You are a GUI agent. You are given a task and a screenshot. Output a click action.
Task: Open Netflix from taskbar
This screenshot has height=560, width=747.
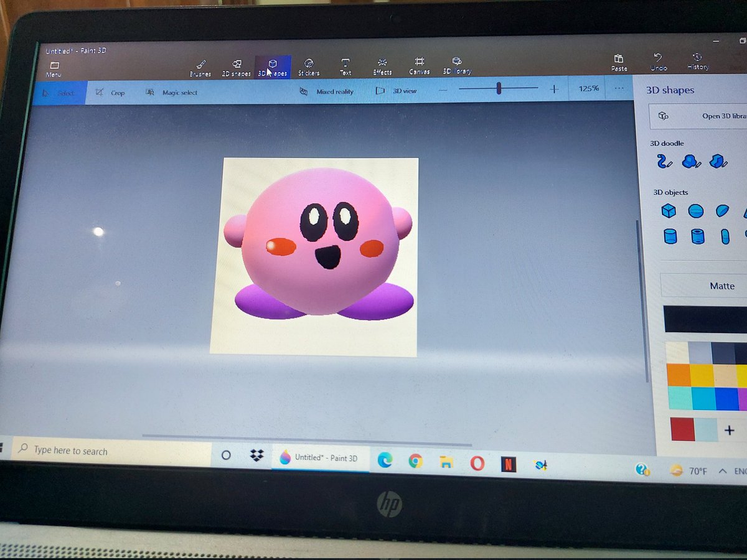(x=509, y=464)
